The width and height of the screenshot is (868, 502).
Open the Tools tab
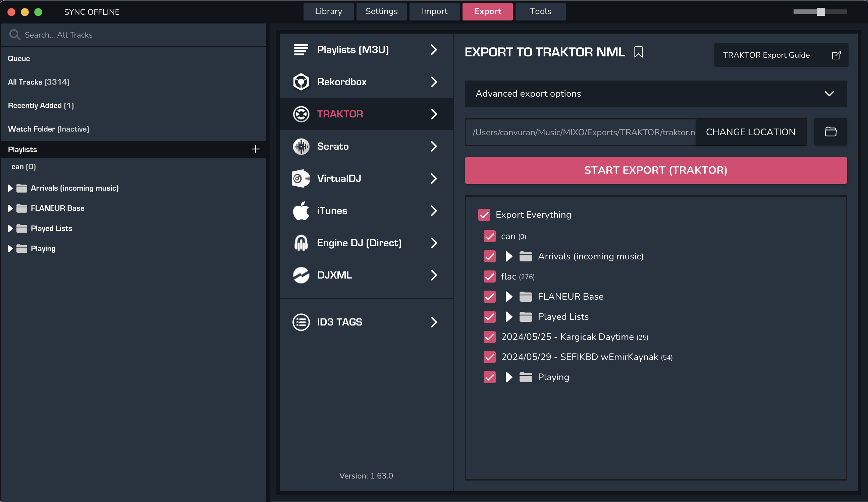point(540,11)
